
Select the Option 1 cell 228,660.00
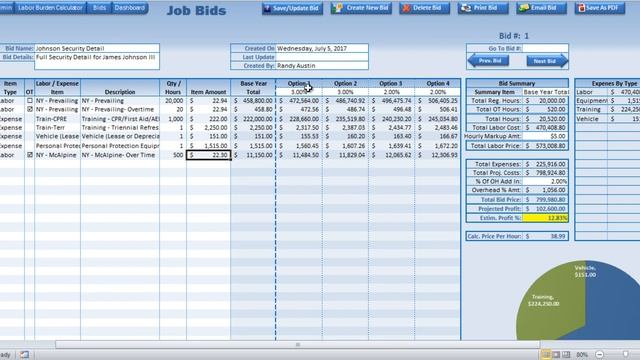click(x=299, y=119)
